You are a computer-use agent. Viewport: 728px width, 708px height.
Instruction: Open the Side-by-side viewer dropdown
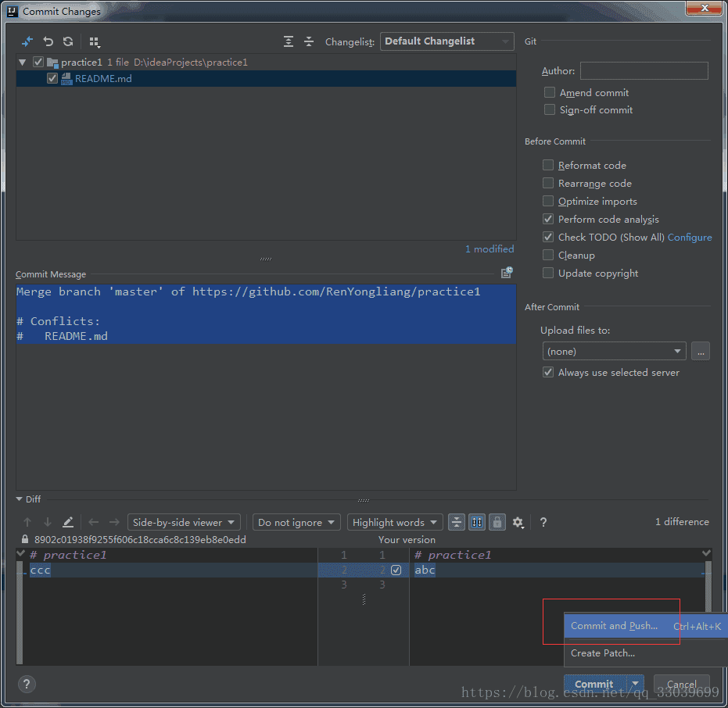[x=185, y=522]
